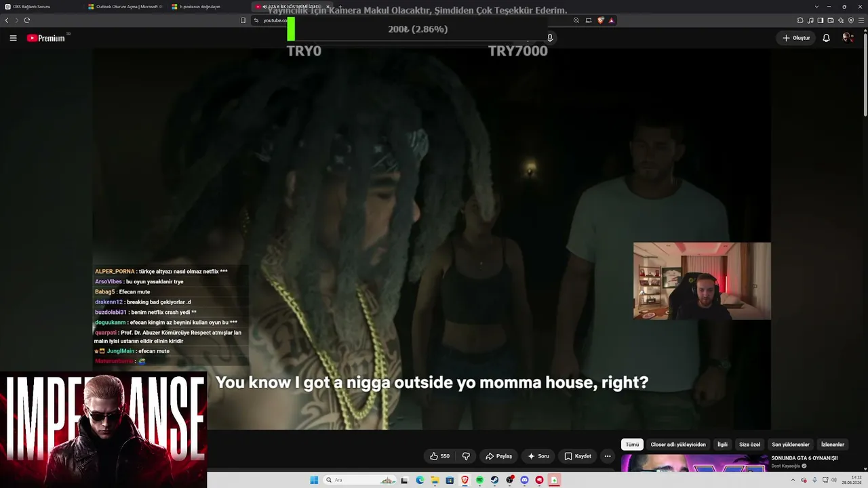Open a new browser tab
The height and width of the screenshot is (488, 868).
pyautogui.click(x=340, y=7)
